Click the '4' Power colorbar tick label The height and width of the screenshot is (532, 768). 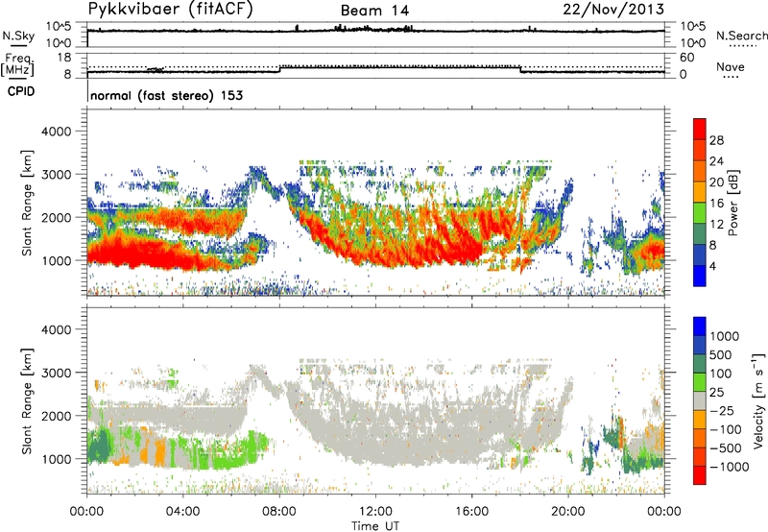(713, 267)
